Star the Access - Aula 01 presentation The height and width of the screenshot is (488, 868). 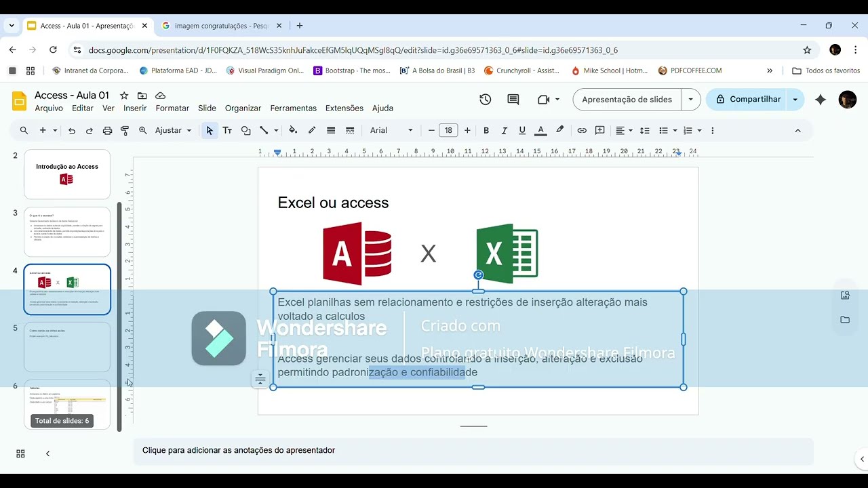click(124, 96)
